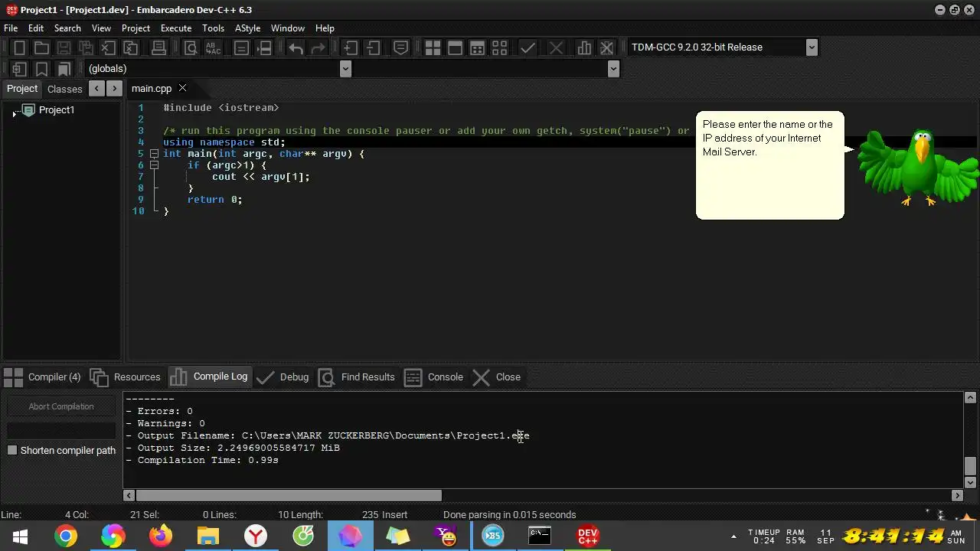Show next sidebar tabs with right arrow
This screenshot has height=551, width=980.
click(114, 88)
